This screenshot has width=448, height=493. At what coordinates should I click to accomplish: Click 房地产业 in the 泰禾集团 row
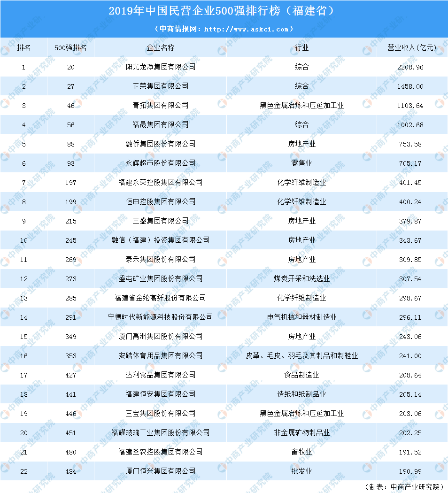click(302, 259)
